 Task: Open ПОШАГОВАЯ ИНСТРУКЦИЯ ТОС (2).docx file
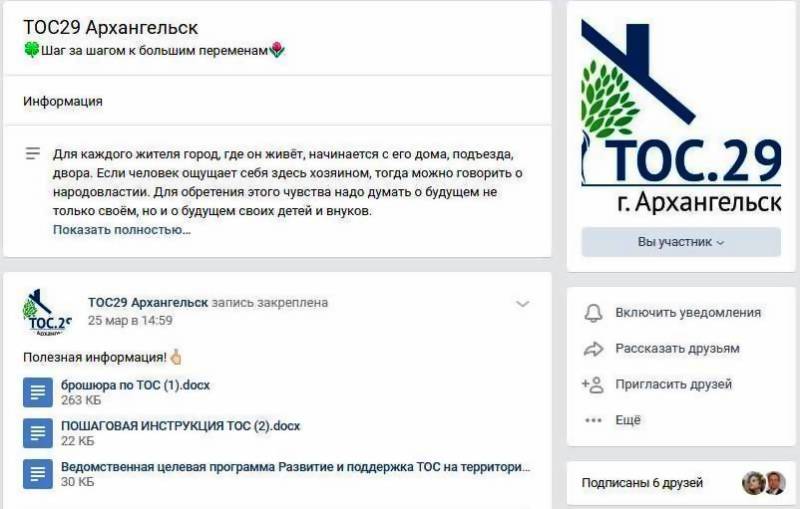point(180,426)
